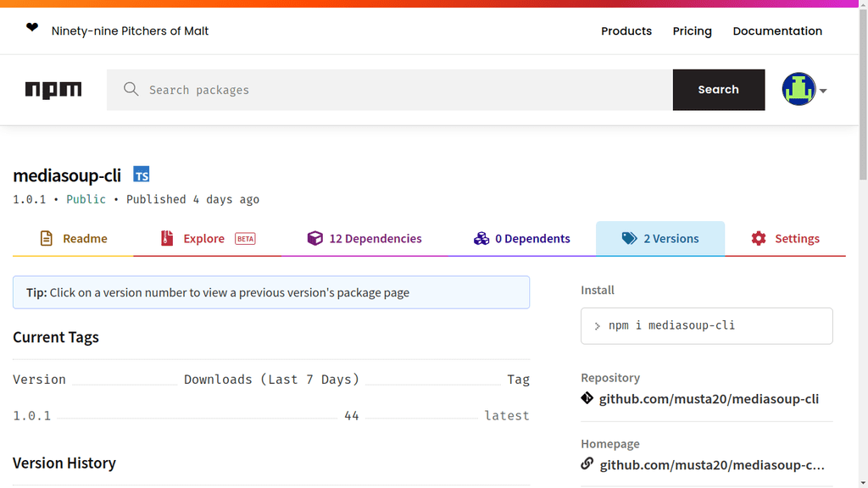Open the 0 Dependents tab
Screen dimensions: 868x488
[521, 238]
